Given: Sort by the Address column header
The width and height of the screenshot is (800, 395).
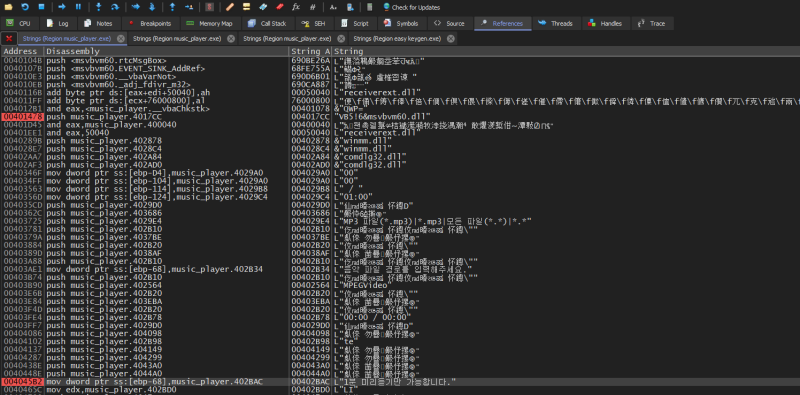Looking at the screenshot, I should (x=21, y=51).
